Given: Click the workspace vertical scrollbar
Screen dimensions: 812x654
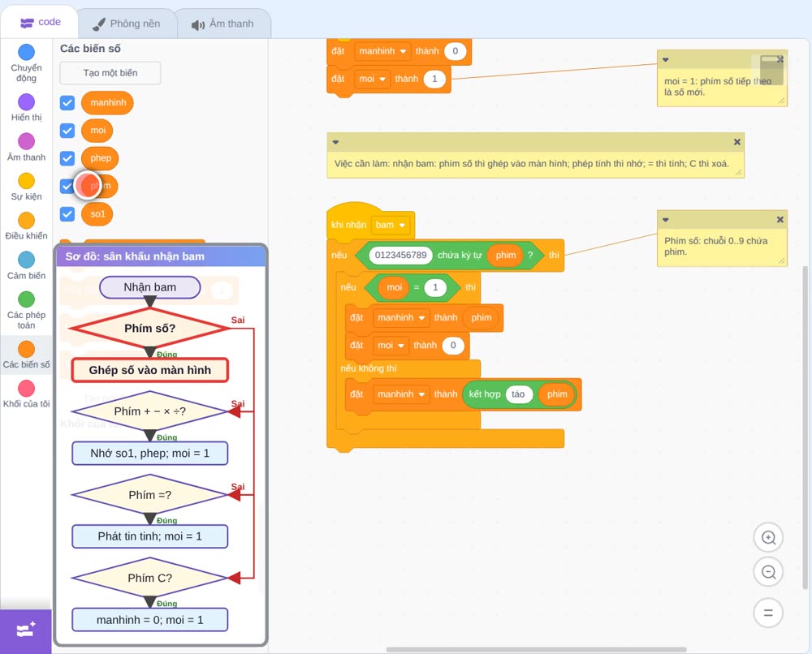Looking at the screenshot, I should coord(806,427).
